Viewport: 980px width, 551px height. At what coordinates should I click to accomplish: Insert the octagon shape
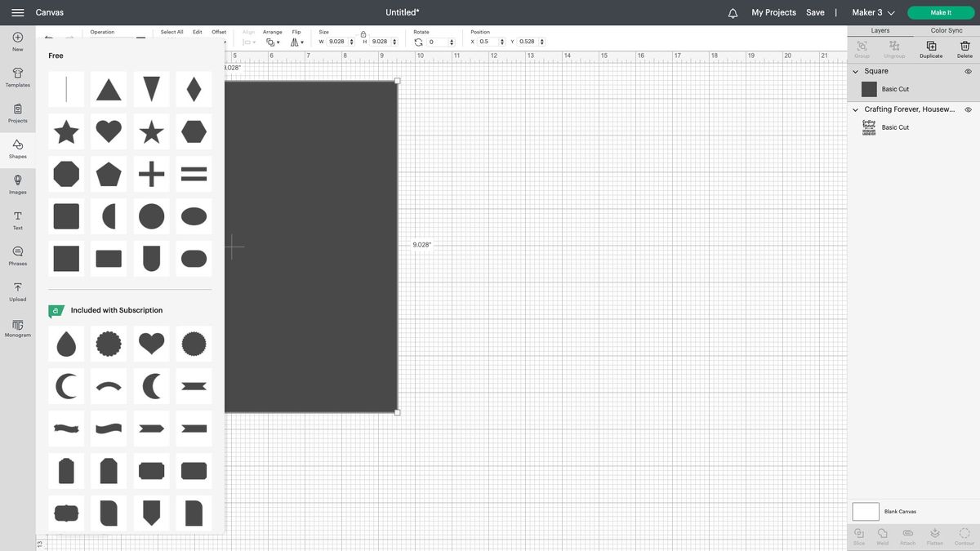pos(66,174)
